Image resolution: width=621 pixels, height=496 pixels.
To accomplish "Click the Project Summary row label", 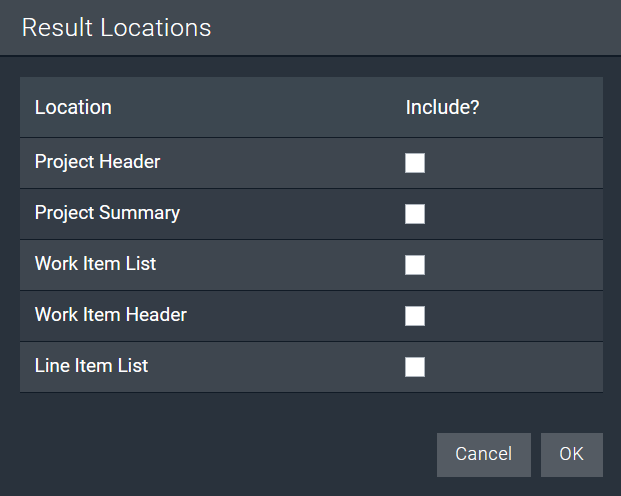I will (107, 213).
